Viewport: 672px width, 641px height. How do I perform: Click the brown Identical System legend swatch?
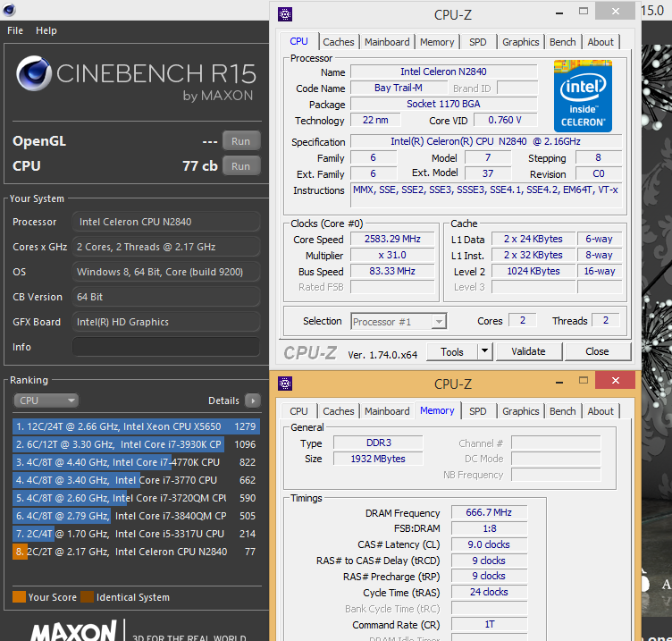click(87, 597)
